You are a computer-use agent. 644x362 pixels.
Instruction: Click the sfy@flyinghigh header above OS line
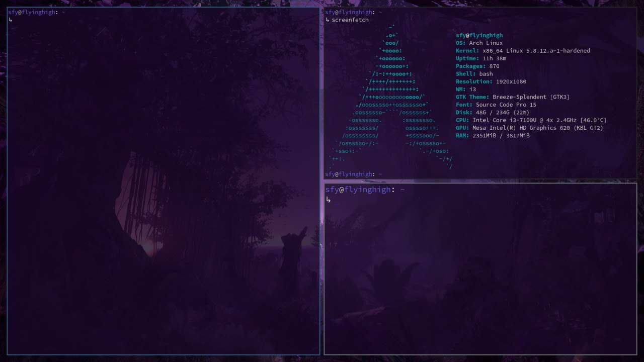click(x=479, y=35)
